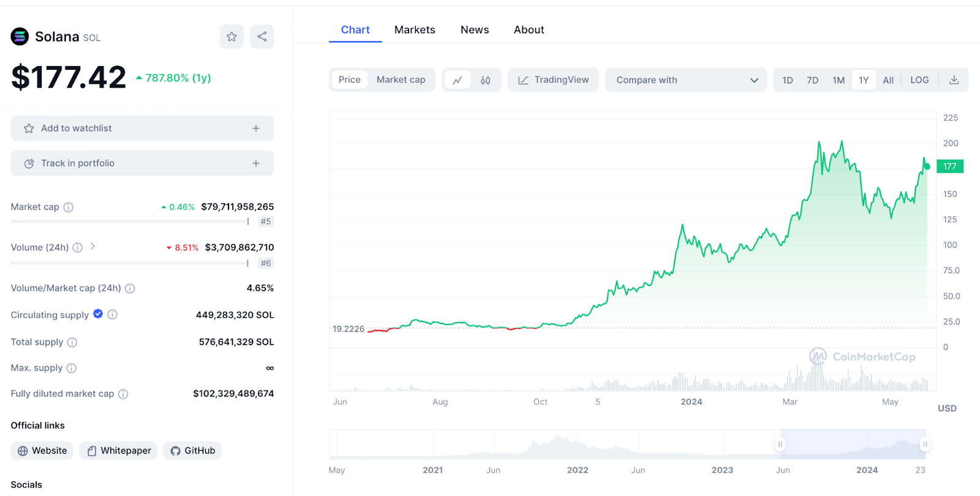Viewport: 980px width, 496px height.
Task: Click Track in portfolio button
Action: (142, 163)
